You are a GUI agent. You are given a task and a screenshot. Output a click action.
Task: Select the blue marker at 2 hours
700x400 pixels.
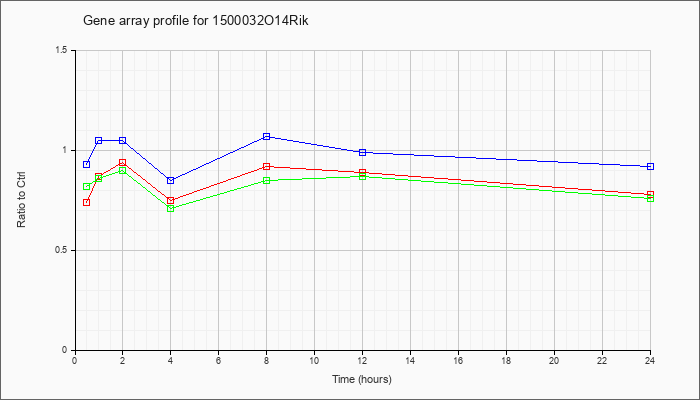122,140
